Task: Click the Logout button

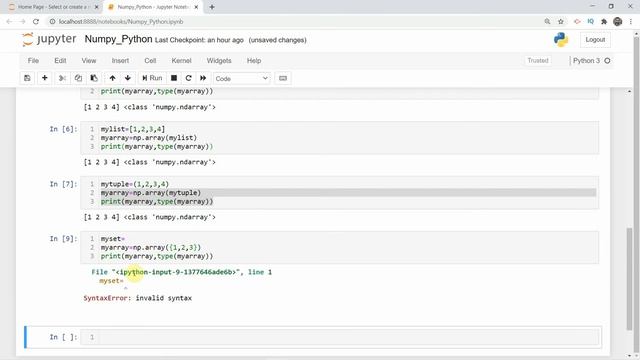Action: [x=595, y=40]
